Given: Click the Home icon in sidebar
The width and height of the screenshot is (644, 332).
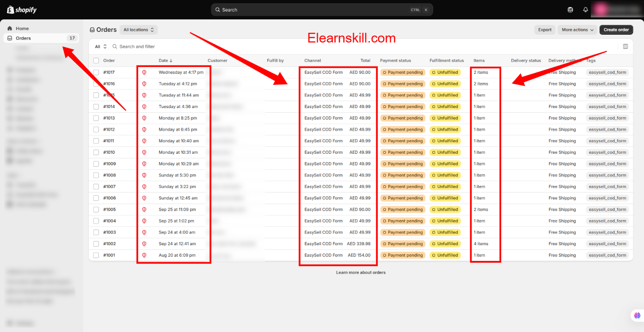Looking at the screenshot, I should coord(10,29).
